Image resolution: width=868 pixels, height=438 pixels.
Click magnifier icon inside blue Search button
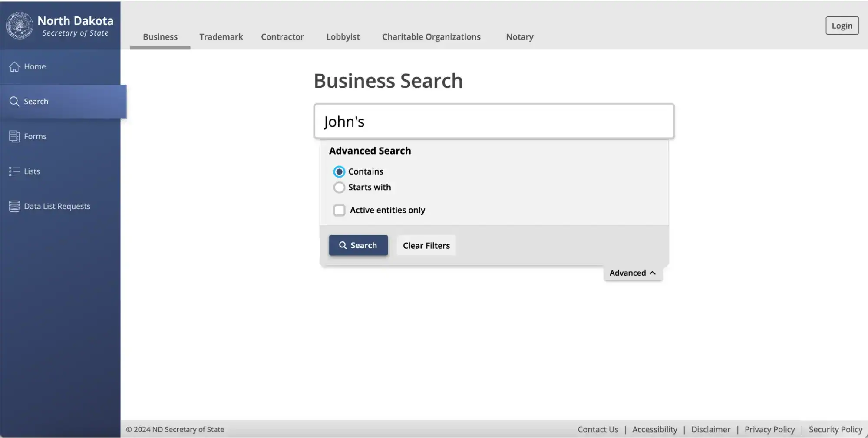click(343, 245)
